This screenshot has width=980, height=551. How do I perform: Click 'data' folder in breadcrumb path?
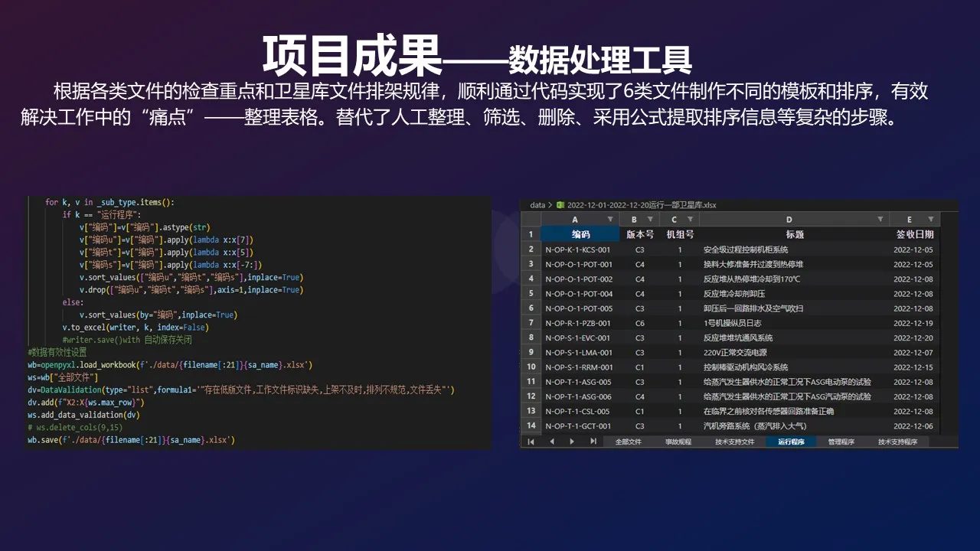[x=537, y=205]
